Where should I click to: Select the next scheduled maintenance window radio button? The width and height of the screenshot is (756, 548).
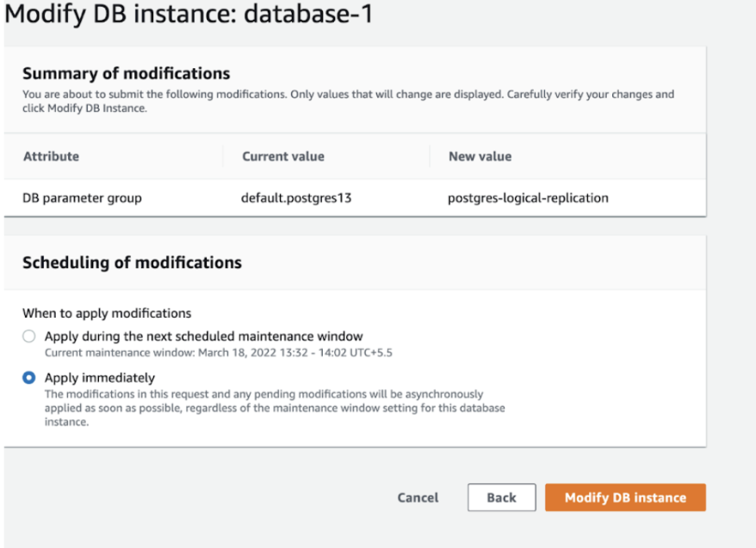(x=29, y=336)
